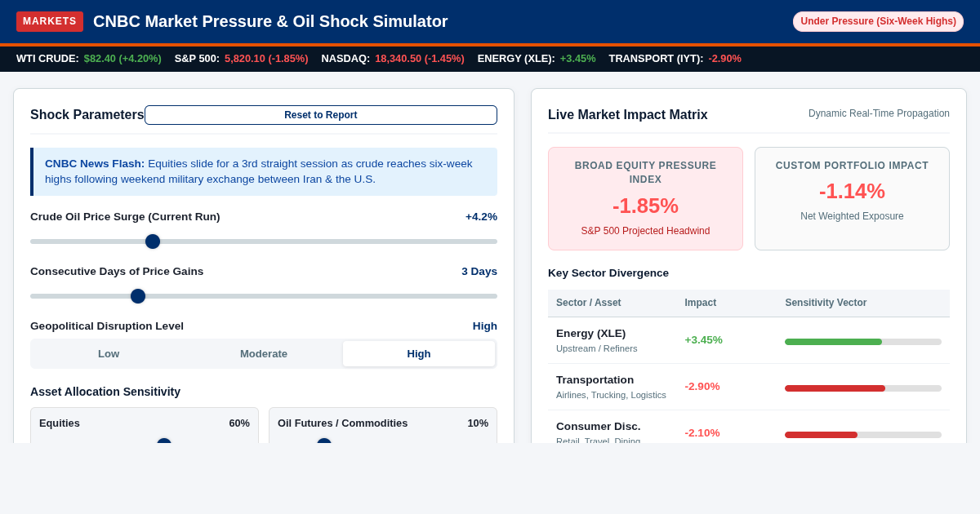This screenshot has height=514, width=980.
Task: Click the 3 Days value label
Action: tap(479, 271)
